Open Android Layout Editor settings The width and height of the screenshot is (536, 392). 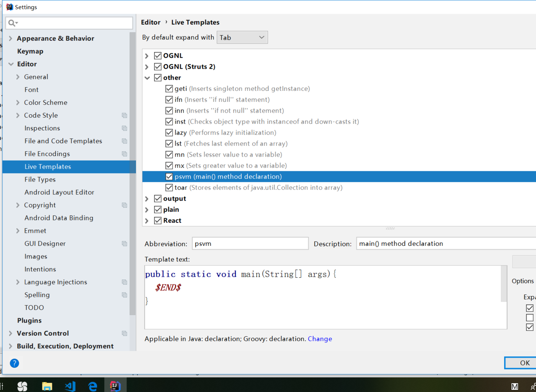tap(59, 192)
